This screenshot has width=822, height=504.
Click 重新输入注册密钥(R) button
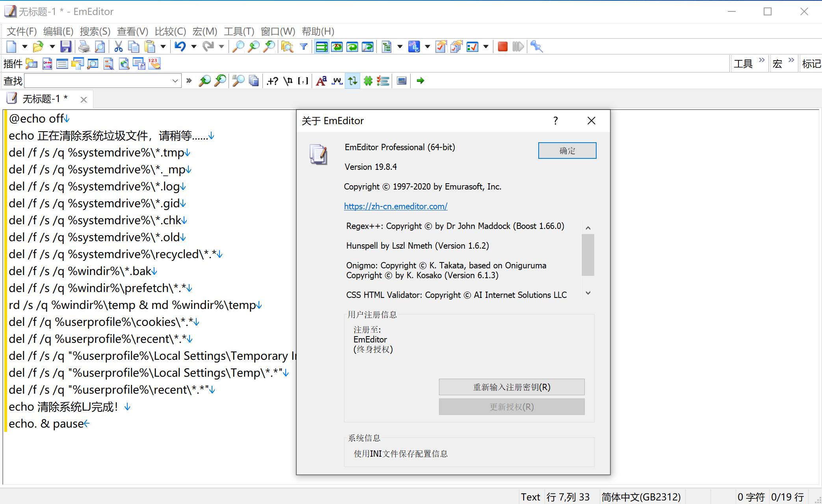(511, 387)
